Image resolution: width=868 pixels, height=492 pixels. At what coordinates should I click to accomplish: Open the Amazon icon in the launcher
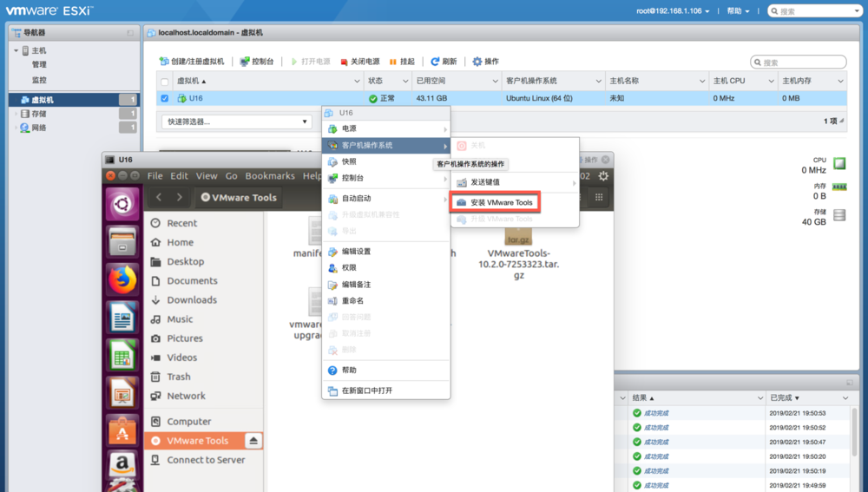(x=122, y=463)
